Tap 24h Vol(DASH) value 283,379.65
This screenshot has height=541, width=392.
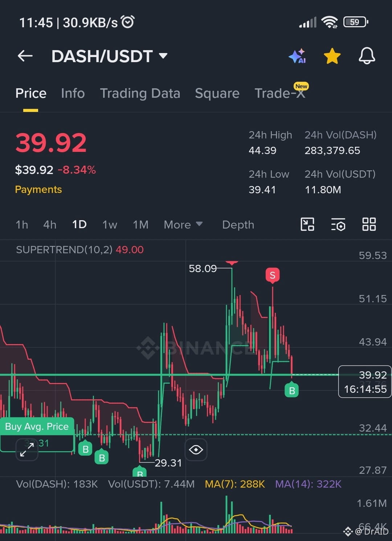332,150
